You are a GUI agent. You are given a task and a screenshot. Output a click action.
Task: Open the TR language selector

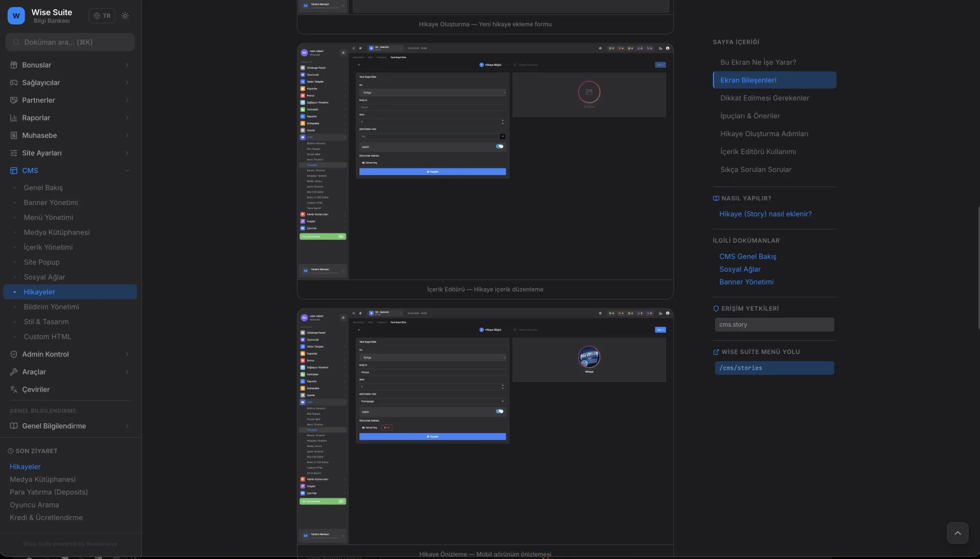pyautogui.click(x=102, y=16)
